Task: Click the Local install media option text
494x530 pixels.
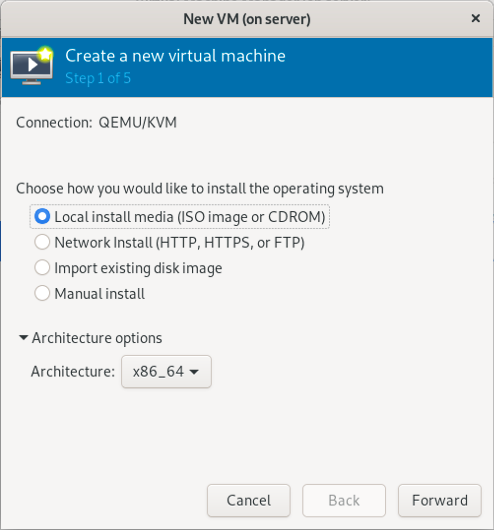Action: (x=190, y=217)
